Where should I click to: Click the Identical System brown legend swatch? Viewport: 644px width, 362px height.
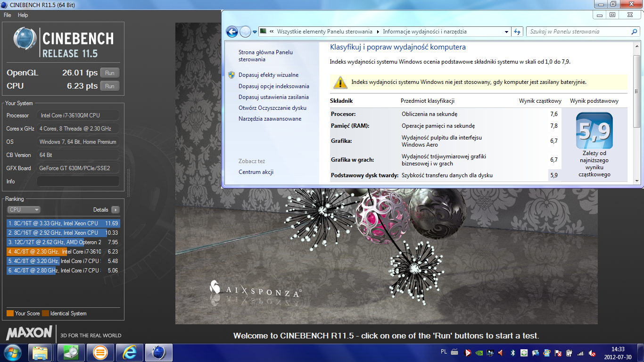click(45, 313)
